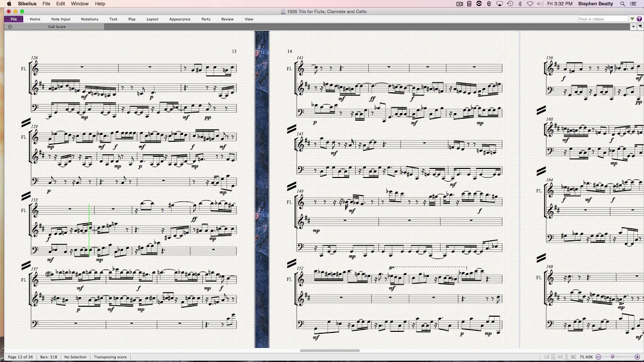Open the switch tabs dropdown menu
Viewport: 644px width, 362px height.
640,27
